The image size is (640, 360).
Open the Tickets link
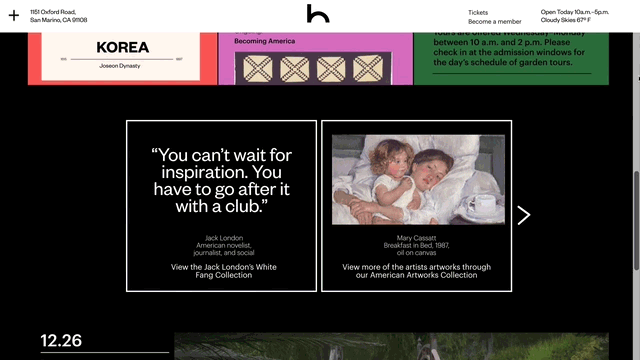tap(478, 12)
